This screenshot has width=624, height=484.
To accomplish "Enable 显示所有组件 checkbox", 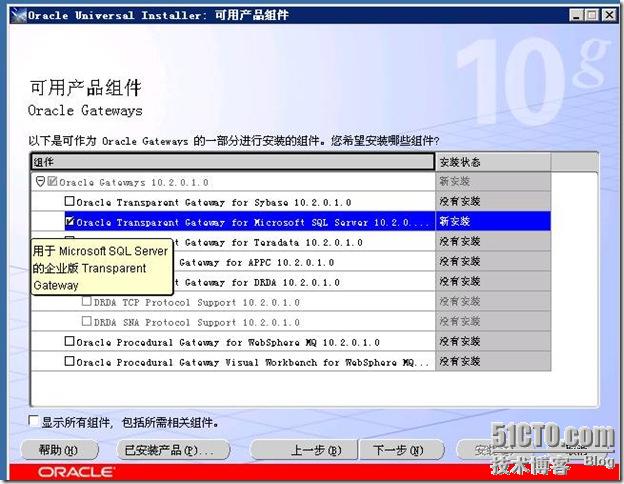I will 34,422.
